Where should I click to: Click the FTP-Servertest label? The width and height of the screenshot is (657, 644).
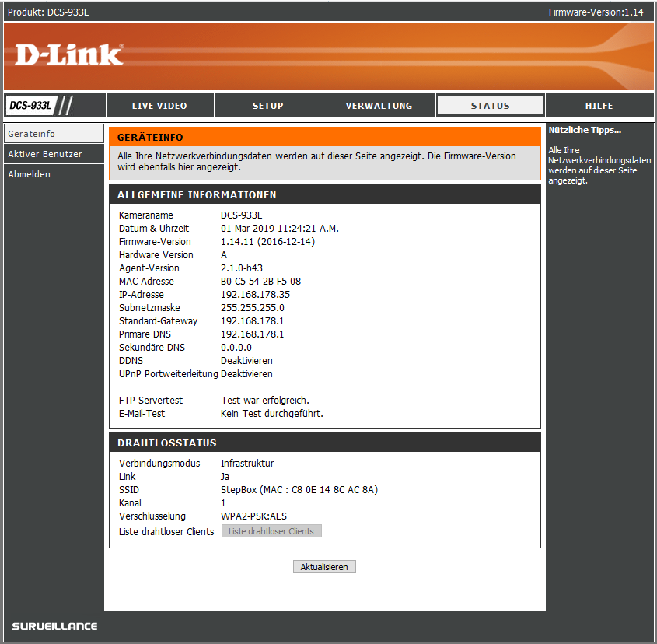151,401
